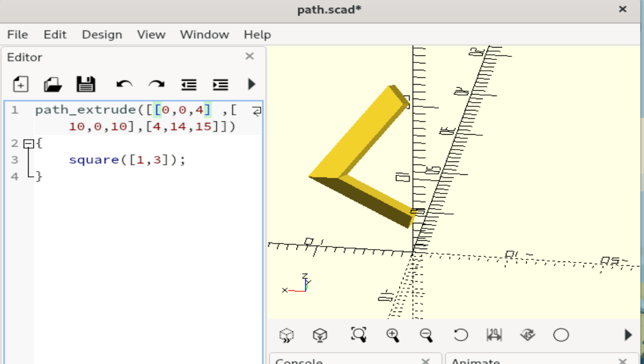Image resolution: width=644 pixels, height=364 pixels.
Task: Click the View All icon
Action: (x=358, y=335)
